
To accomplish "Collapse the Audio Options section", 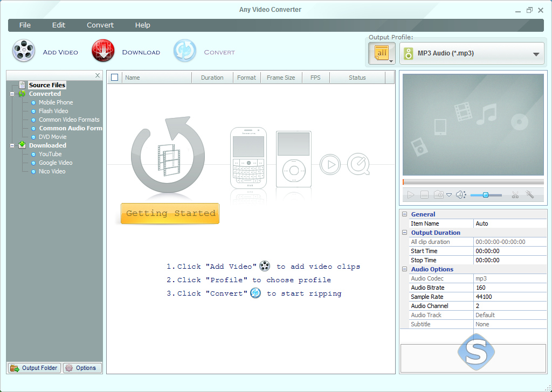I will (x=404, y=269).
